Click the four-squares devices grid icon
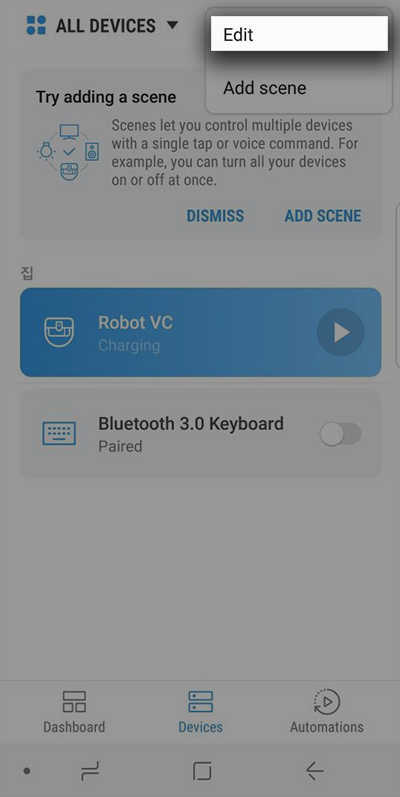 point(36,25)
